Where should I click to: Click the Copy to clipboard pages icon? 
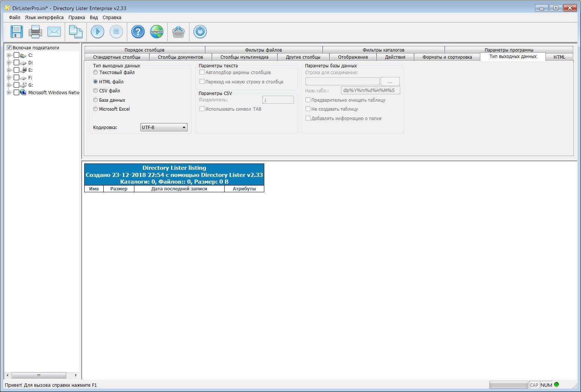coord(76,32)
